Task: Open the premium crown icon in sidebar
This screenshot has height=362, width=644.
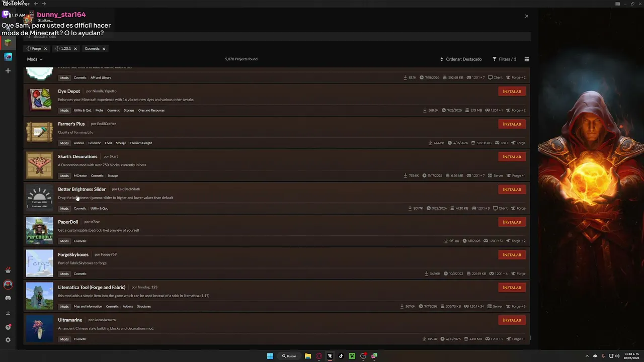Action: [8, 270]
